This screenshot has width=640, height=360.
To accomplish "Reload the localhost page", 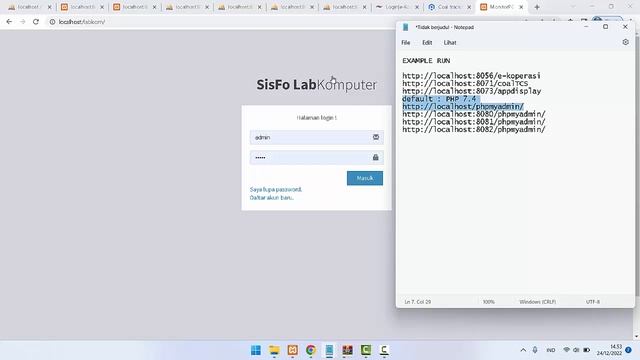I will click(36, 22).
